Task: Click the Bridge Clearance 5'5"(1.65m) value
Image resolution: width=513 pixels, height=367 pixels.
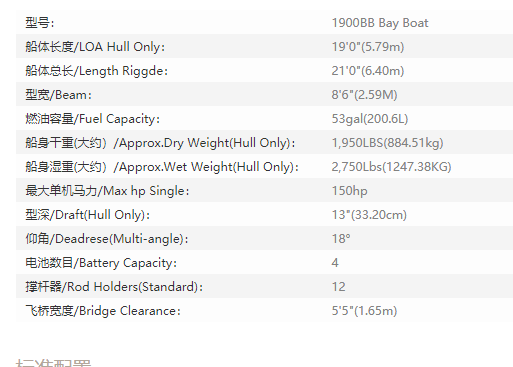Action: [364, 311]
